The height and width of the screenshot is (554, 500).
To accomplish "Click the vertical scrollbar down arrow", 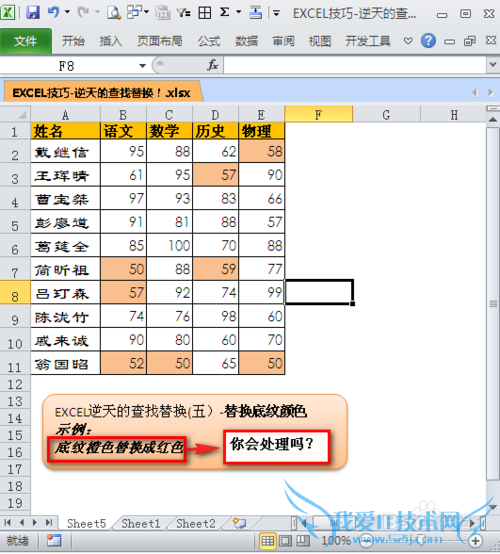I will coord(493,507).
